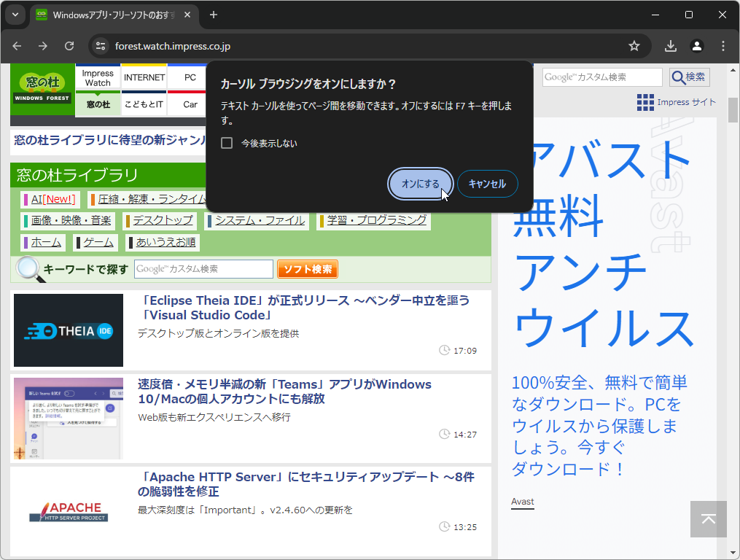Bookmark the page via the star icon

pos(635,45)
